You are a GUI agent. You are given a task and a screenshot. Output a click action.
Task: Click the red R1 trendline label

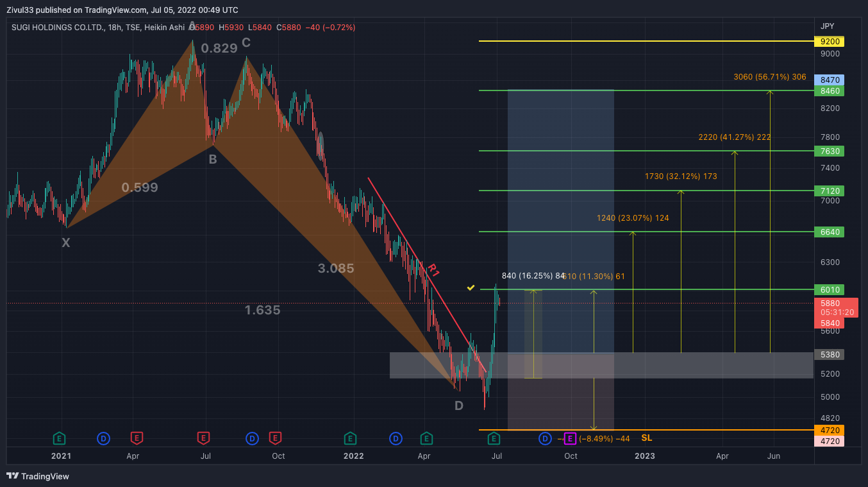coord(433,270)
